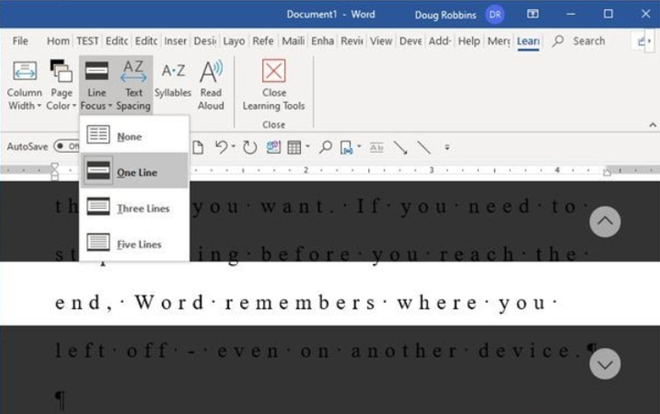Open the TEST ribbon tab
This screenshot has width=660, height=414.
click(x=87, y=41)
